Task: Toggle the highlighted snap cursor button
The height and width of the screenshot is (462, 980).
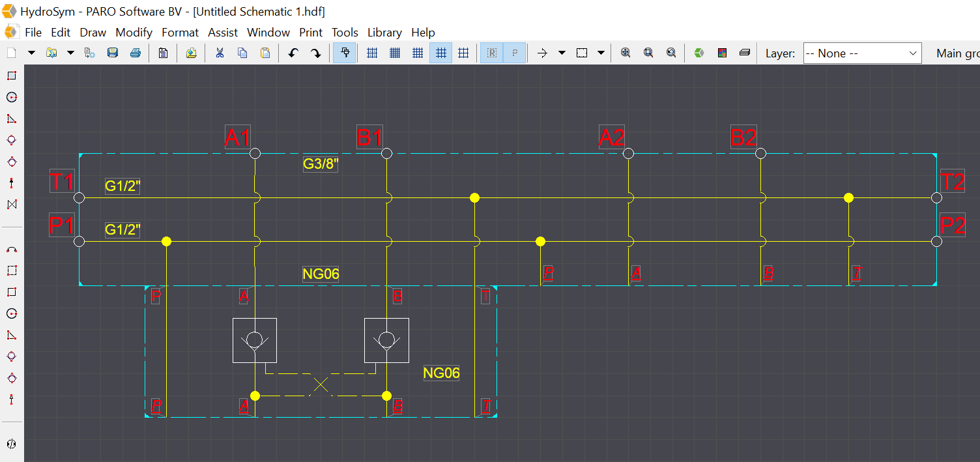Action: [345, 53]
